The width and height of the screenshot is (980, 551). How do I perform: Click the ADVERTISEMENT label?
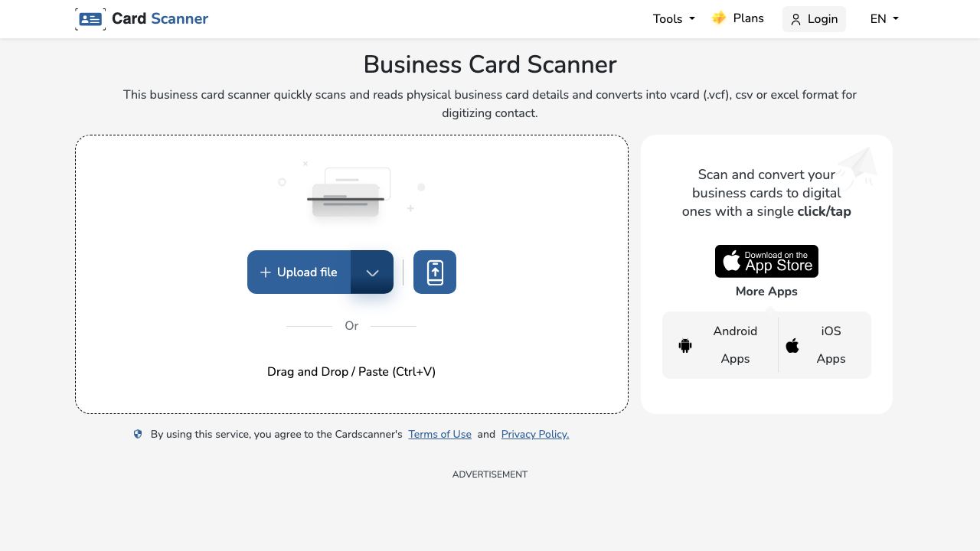point(490,474)
